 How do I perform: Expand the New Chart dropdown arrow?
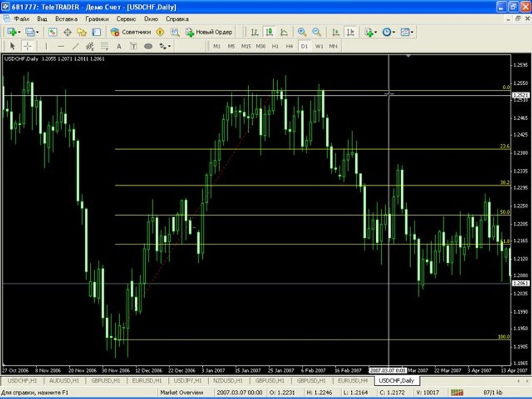point(19,33)
